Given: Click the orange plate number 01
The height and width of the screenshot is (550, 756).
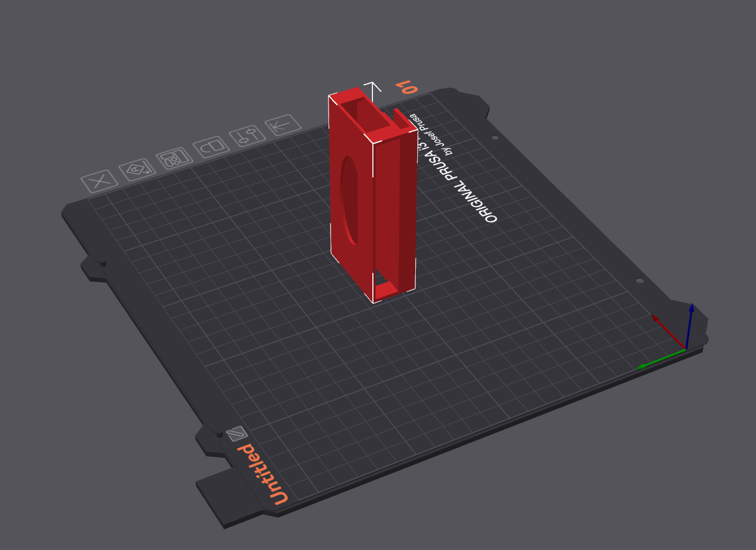Looking at the screenshot, I should [408, 87].
